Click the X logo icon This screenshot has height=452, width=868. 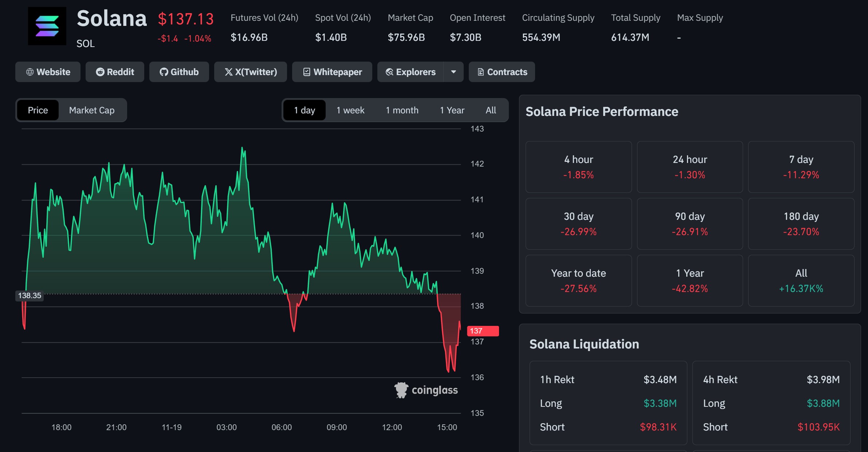coord(228,72)
